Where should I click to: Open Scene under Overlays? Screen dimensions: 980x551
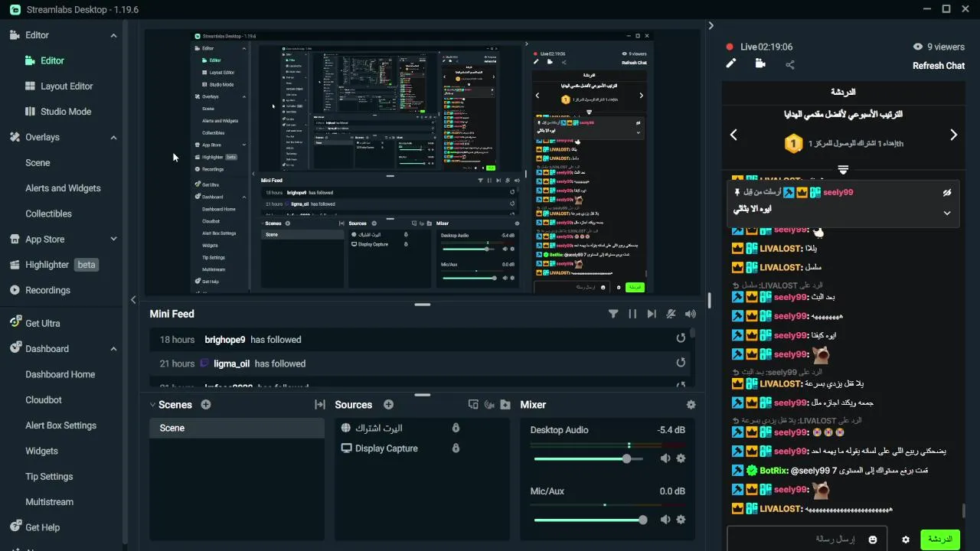click(x=38, y=163)
